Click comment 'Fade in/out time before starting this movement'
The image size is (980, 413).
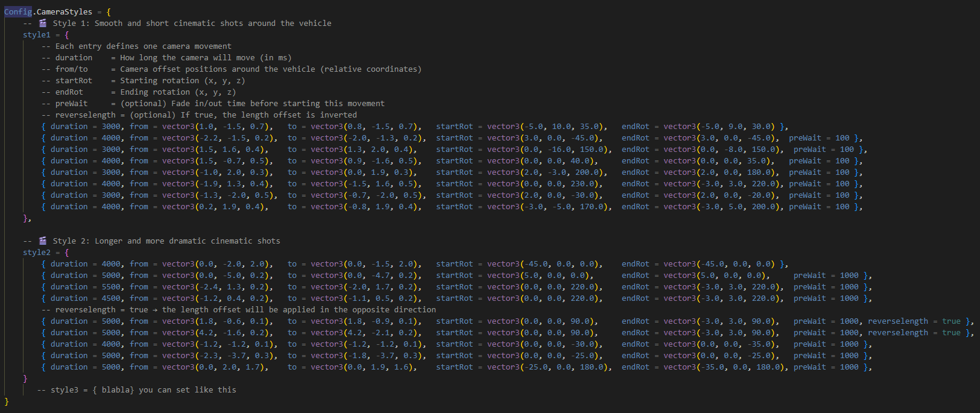point(278,104)
